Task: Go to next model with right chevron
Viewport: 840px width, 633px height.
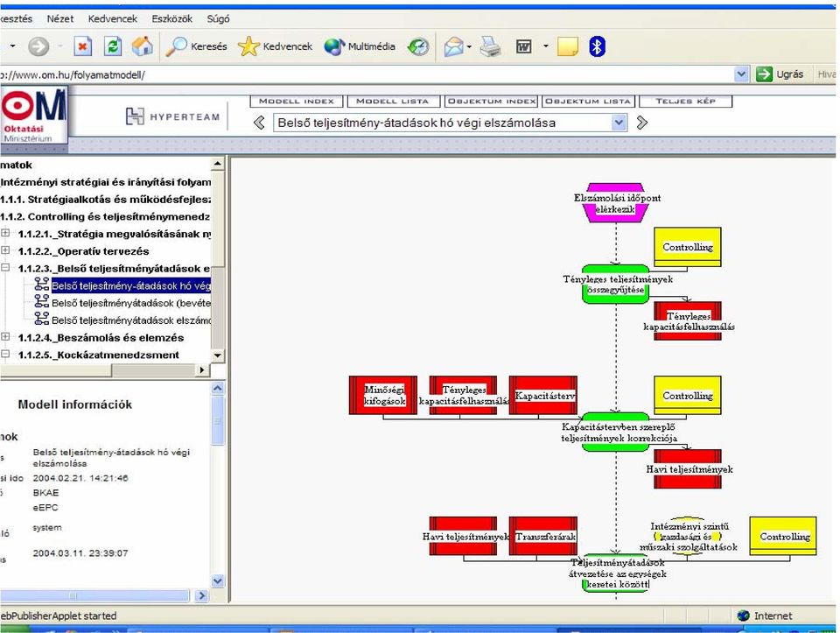Action: [x=641, y=123]
